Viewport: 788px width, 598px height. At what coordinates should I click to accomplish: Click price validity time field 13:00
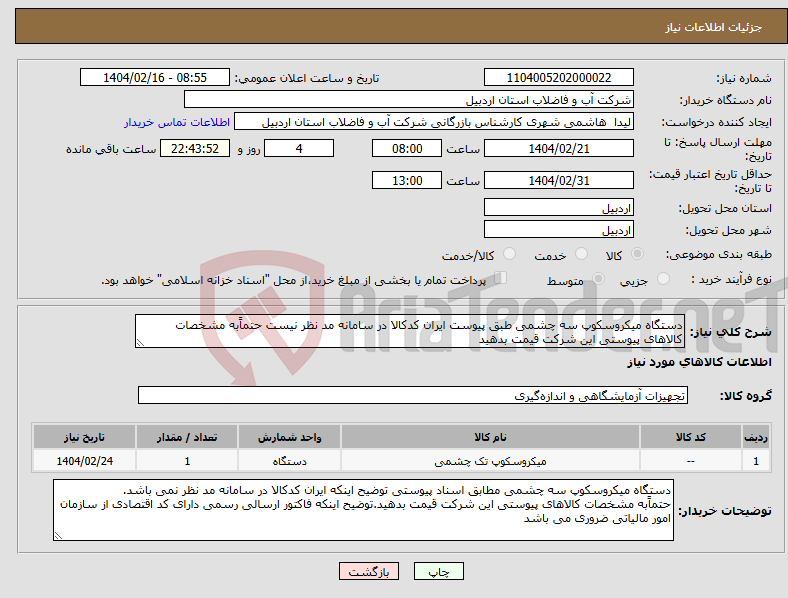click(407, 180)
